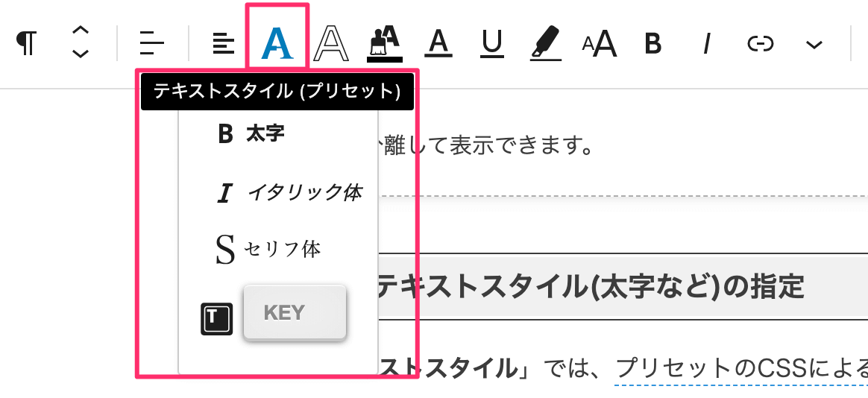Click the highlighter marker icon

coord(545,43)
